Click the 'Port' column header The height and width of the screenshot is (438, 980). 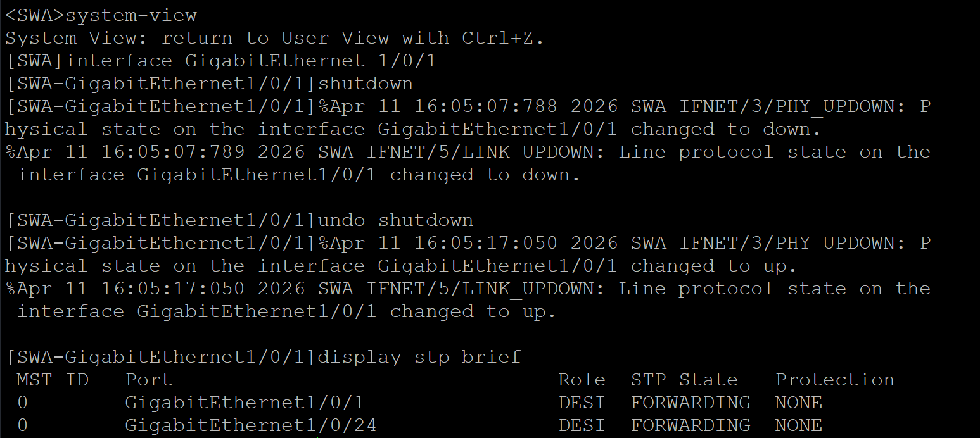coord(149,380)
